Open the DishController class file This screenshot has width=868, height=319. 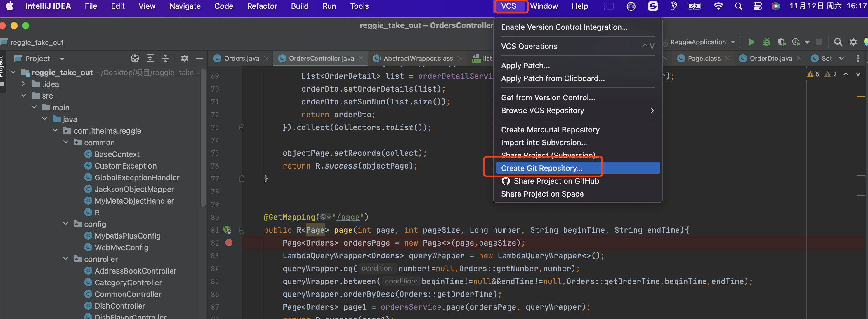120,306
